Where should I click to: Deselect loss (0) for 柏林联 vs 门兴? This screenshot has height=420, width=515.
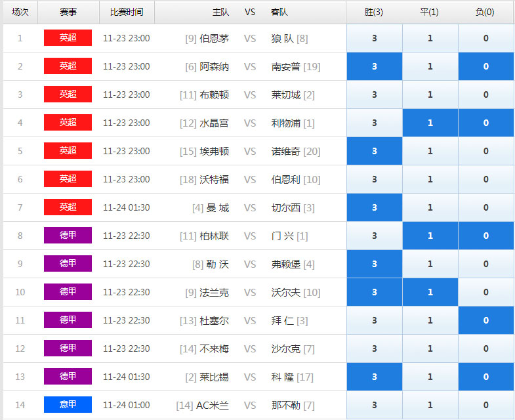click(x=486, y=236)
